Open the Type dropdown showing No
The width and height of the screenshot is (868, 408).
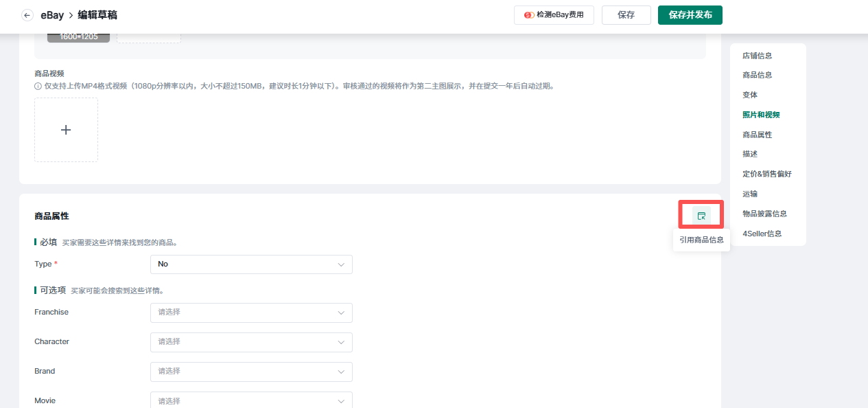(x=251, y=264)
